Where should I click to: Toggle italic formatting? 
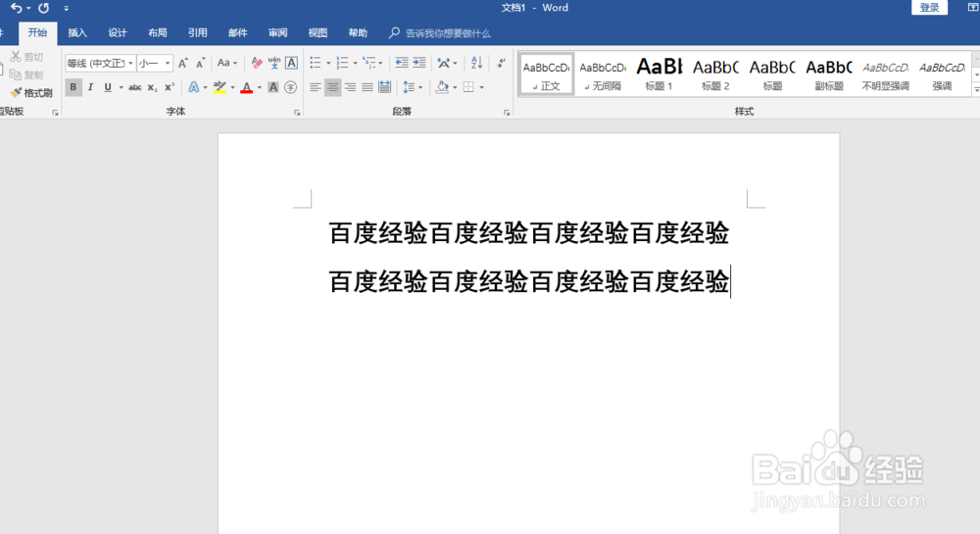90,87
